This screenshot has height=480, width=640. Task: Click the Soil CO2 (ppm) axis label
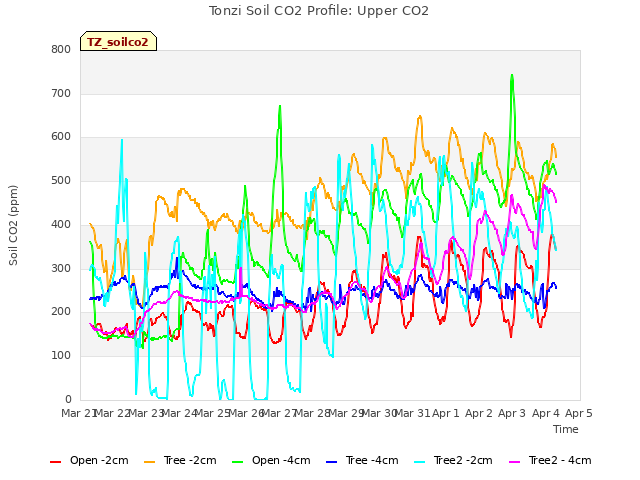(x=13, y=225)
